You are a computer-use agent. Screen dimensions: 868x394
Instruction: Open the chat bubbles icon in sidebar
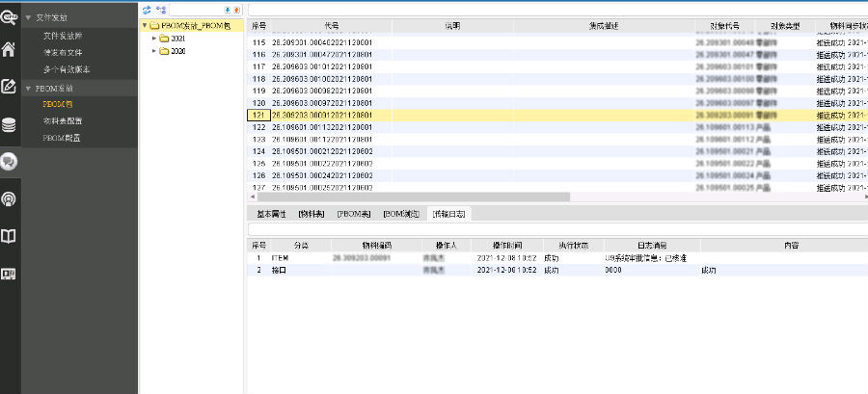10,161
